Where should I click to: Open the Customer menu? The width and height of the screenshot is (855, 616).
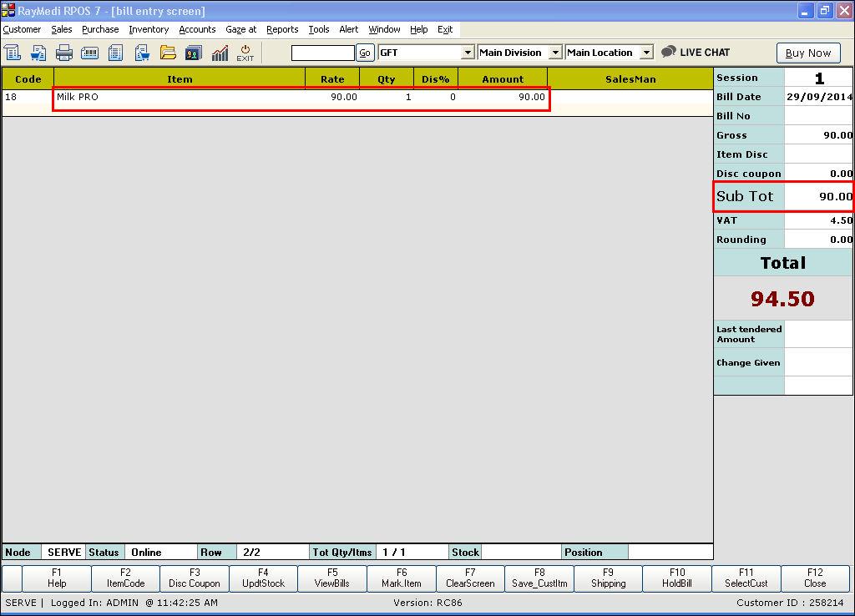click(22, 29)
